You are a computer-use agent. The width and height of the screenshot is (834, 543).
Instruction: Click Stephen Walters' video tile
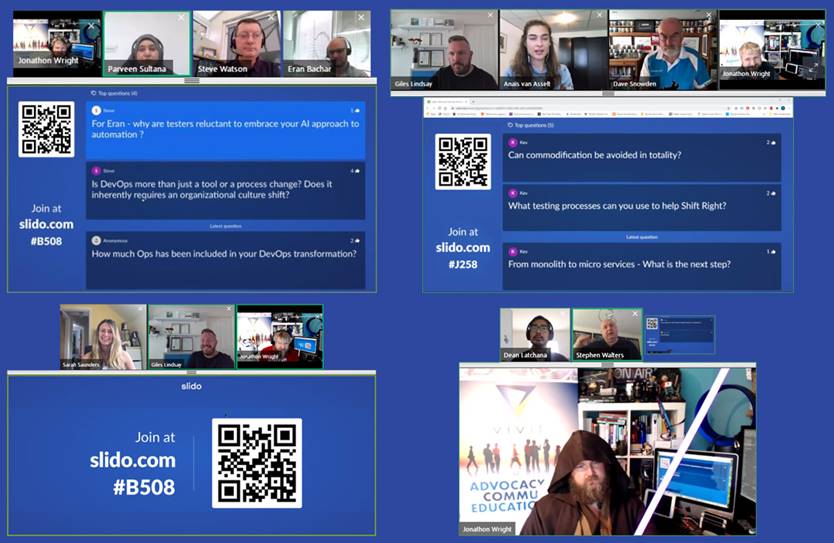click(607, 334)
